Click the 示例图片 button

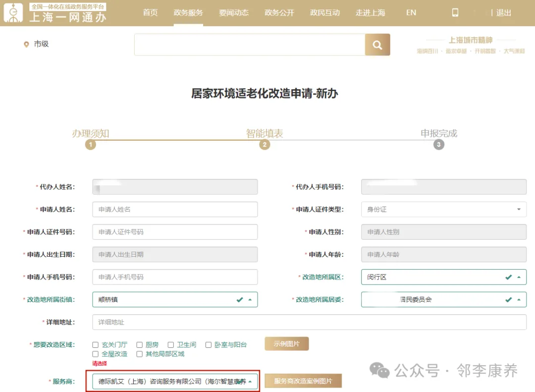[x=287, y=344]
